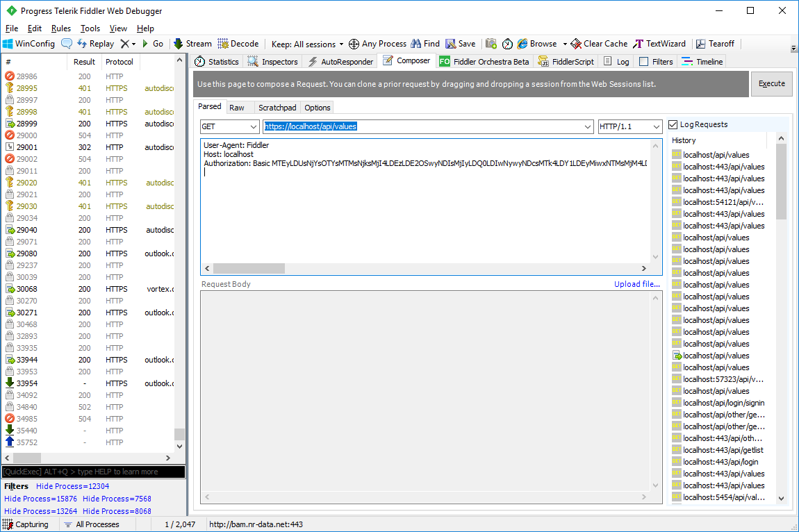Image resolution: width=799 pixels, height=532 pixels.
Task: Open the Filters tab
Action: point(657,62)
